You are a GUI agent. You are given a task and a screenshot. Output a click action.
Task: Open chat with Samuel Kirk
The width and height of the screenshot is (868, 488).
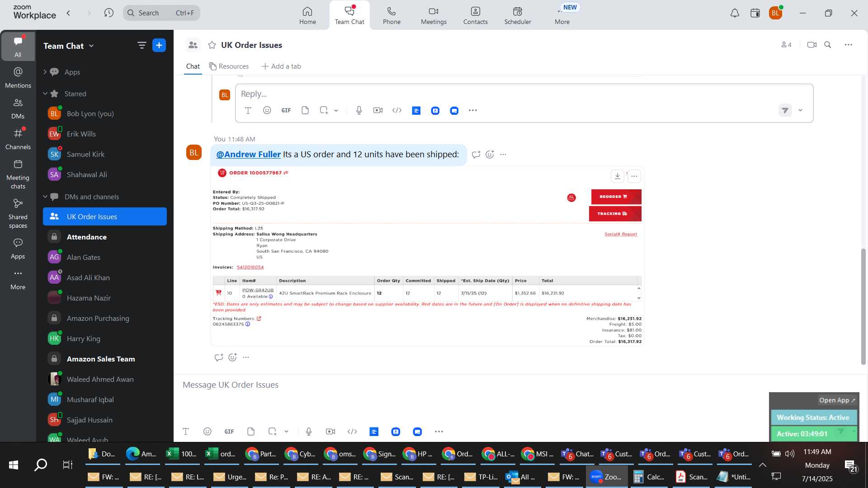pyautogui.click(x=105, y=154)
